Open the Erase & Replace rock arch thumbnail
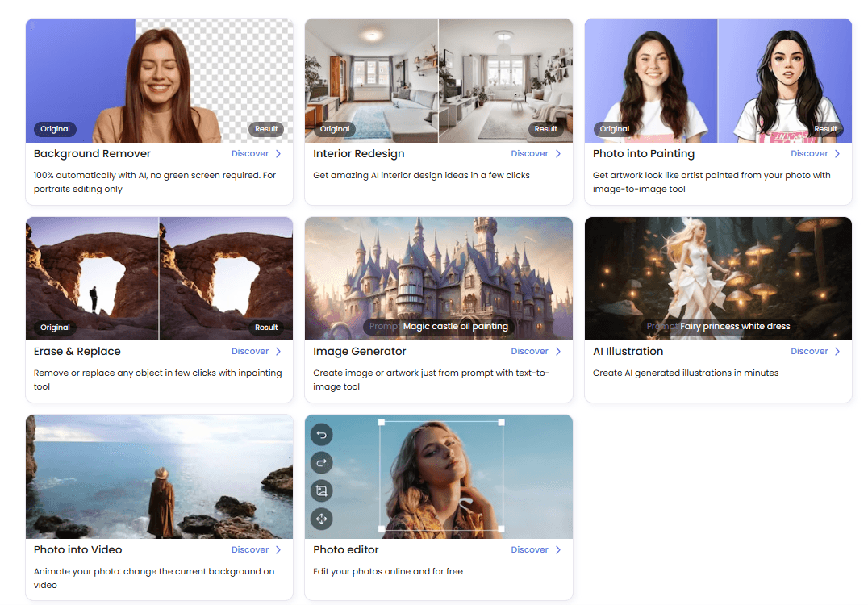This screenshot has width=868, height=605. (160, 278)
